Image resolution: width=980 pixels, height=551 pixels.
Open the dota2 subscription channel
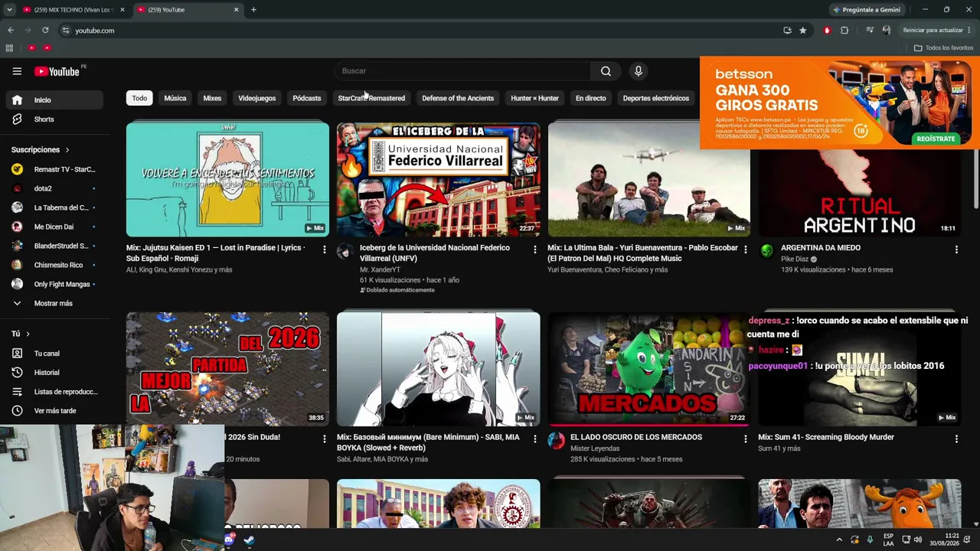pos(54,188)
